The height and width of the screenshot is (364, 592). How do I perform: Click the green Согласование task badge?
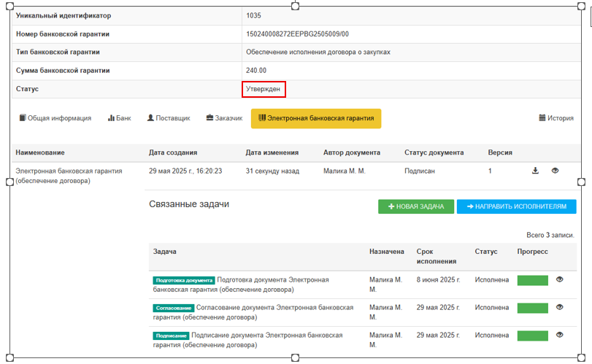[173, 308]
